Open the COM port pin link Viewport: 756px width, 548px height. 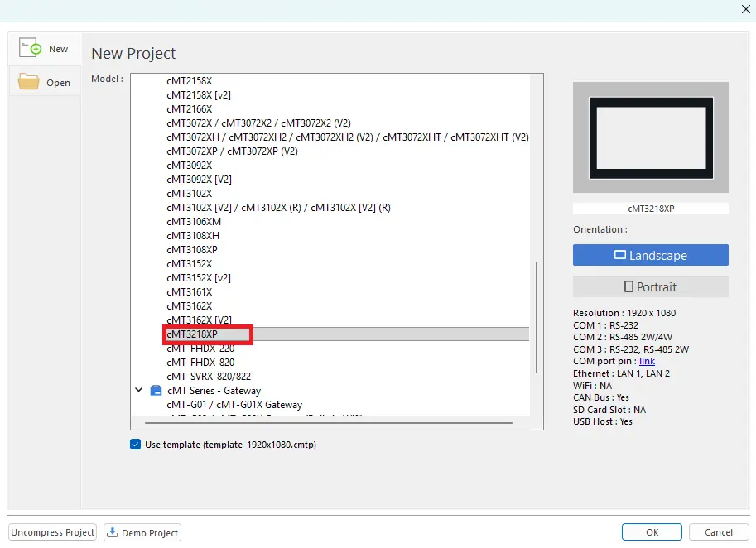pyautogui.click(x=646, y=361)
